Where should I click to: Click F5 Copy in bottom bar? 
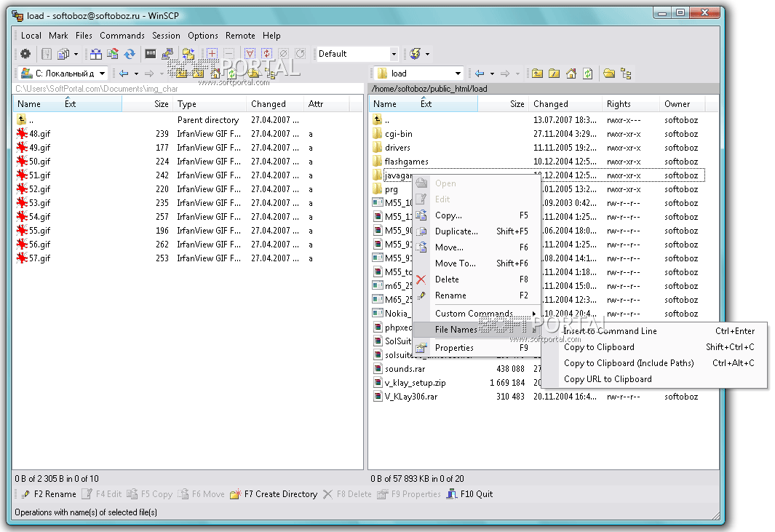click(150, 494)
